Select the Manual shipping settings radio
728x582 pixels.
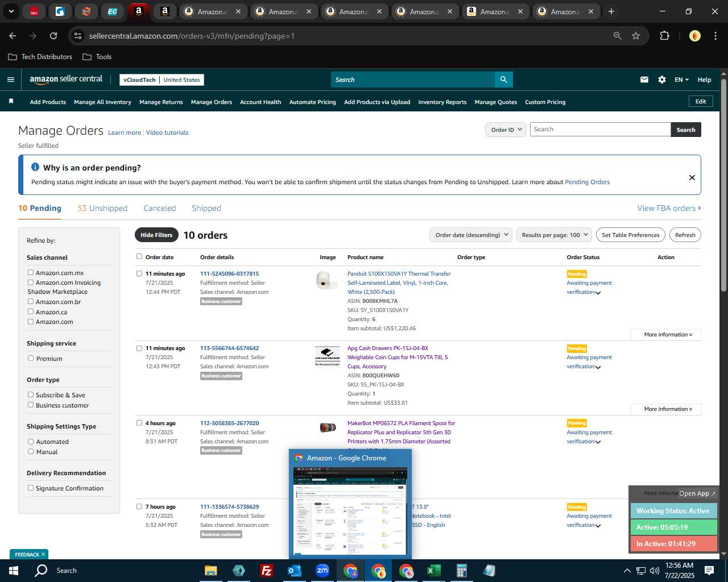pos(31,451)
